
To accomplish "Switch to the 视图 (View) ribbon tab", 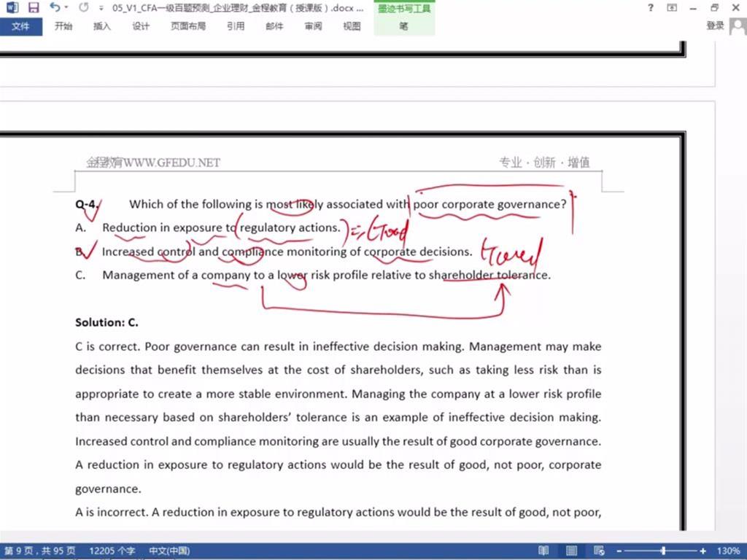I will tap(352, 26).
